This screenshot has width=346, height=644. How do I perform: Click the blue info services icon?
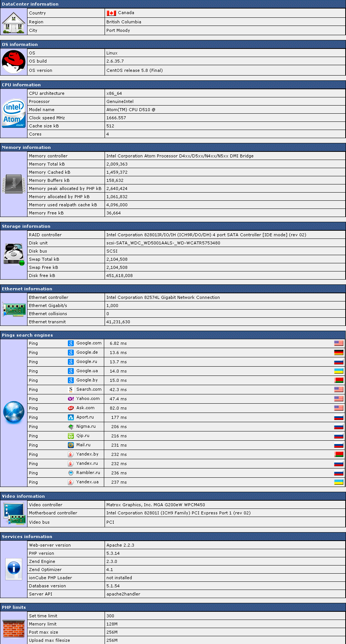click(x=14, y=568)
